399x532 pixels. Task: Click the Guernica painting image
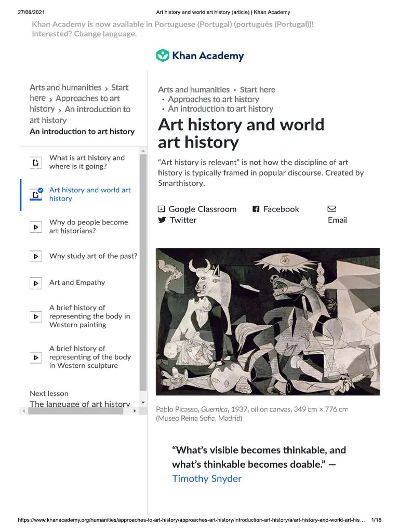click(268, 321)
